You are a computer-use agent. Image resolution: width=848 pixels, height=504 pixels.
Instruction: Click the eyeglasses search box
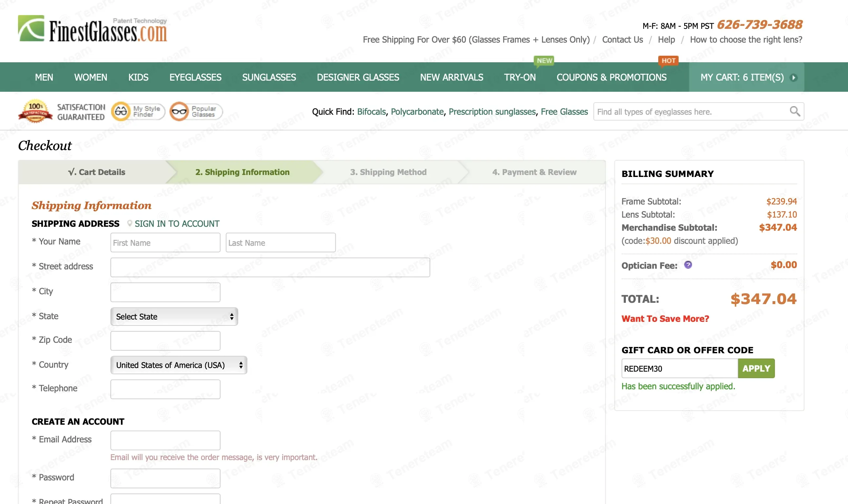click(699, 111)
